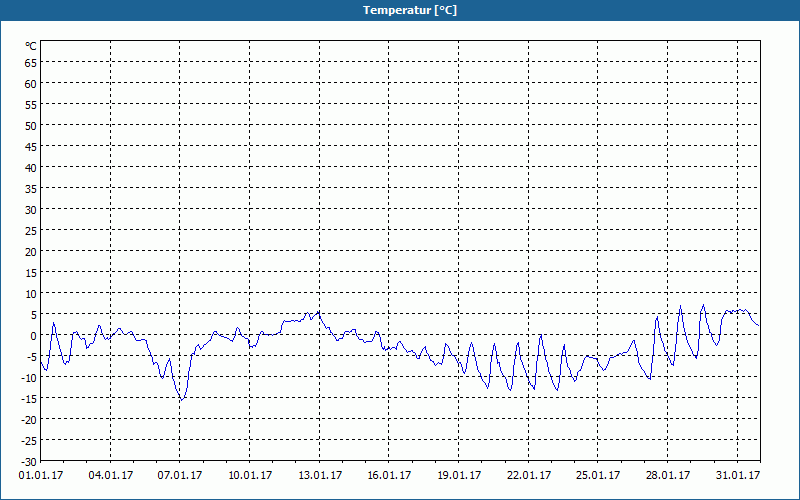Click the 19.01.17 date label
Image resolution: width=800 pixels, height=500 pixels.
[459, 476]
